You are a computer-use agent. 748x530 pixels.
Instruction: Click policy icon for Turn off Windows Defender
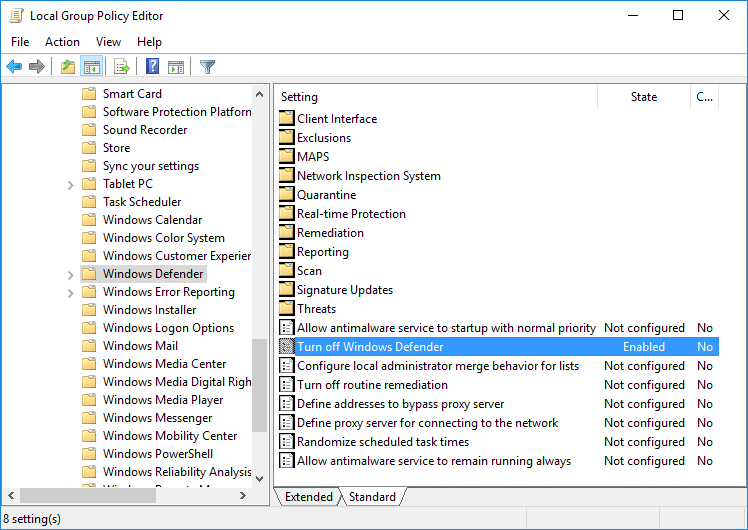click(x=287, y=347)
